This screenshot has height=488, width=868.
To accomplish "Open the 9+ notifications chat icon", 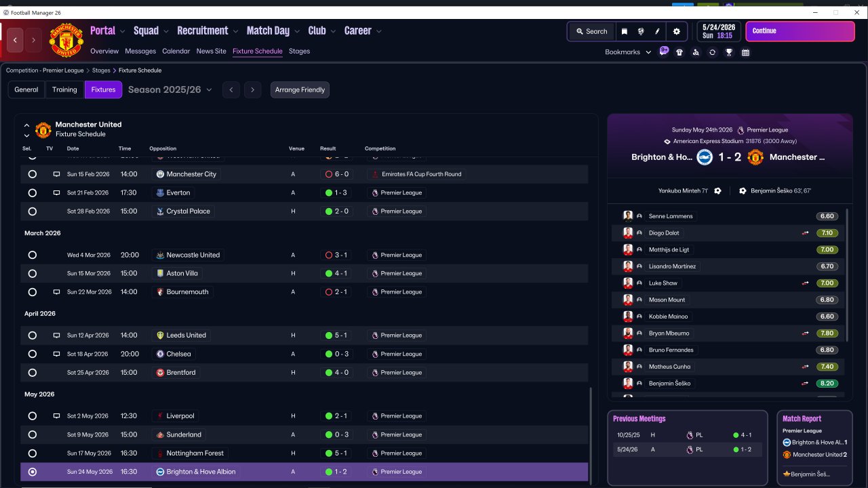I will point(664,52).
